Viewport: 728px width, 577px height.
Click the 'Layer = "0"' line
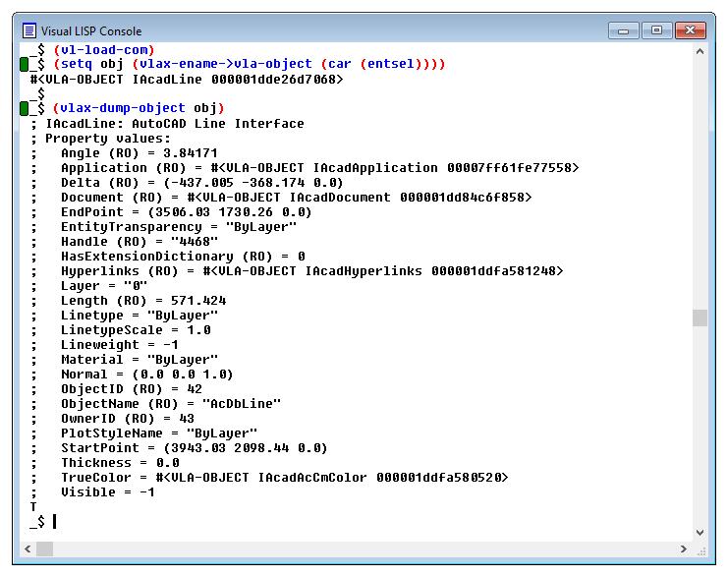(x=104, y=286)
